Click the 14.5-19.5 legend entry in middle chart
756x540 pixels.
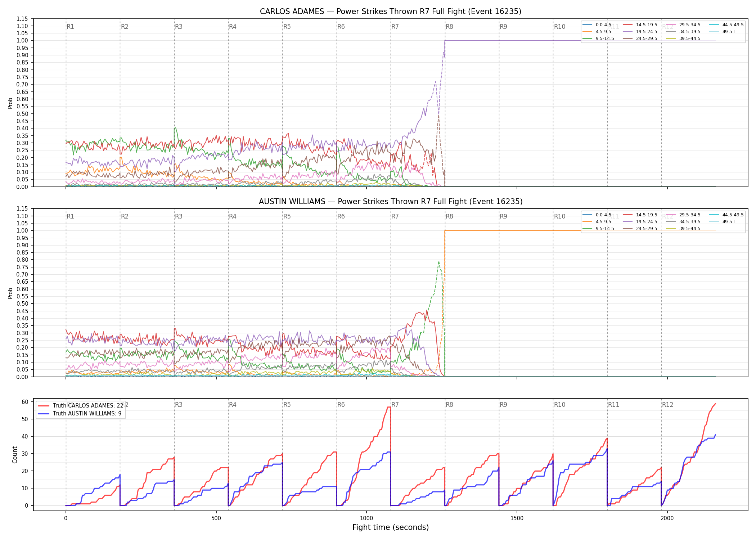coord(640,215)
